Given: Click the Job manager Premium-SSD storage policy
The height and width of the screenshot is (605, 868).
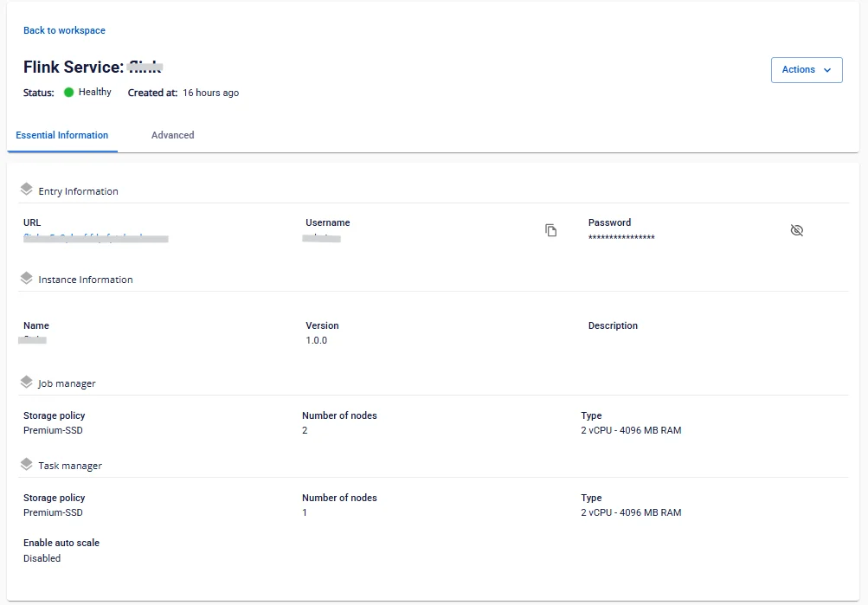Looking at the screenshot, I should [53, 430].
